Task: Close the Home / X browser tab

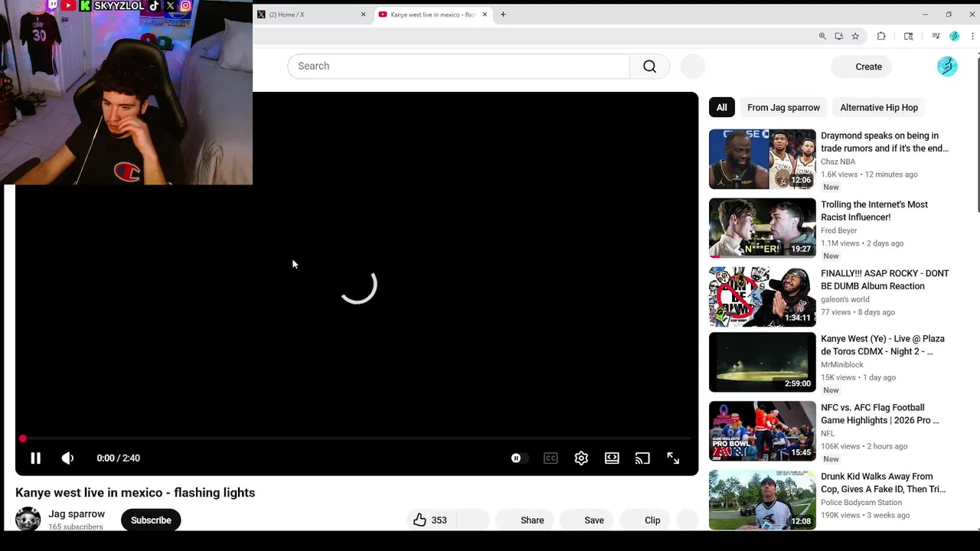Action: pyautogui.click(x=363, y=15)
